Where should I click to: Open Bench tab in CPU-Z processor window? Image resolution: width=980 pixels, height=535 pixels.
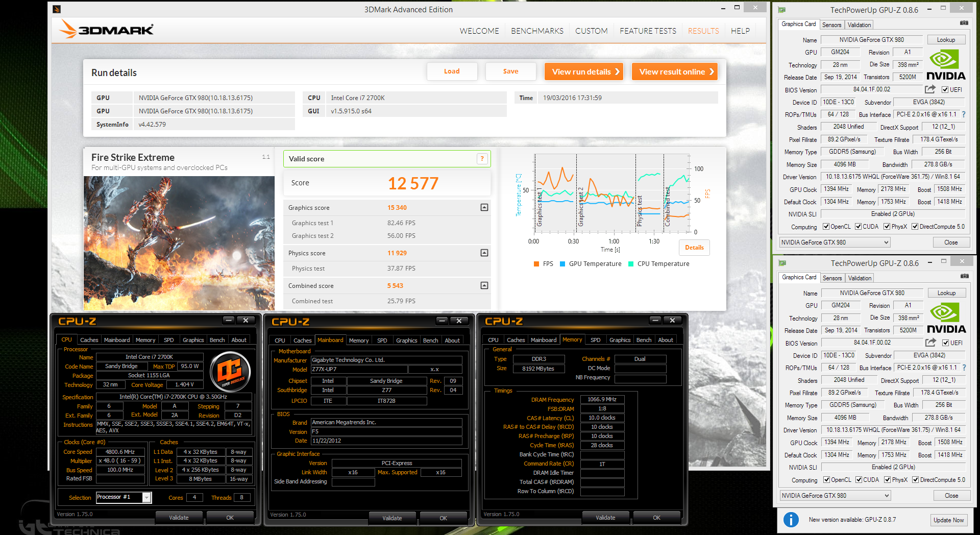point(217,340)
